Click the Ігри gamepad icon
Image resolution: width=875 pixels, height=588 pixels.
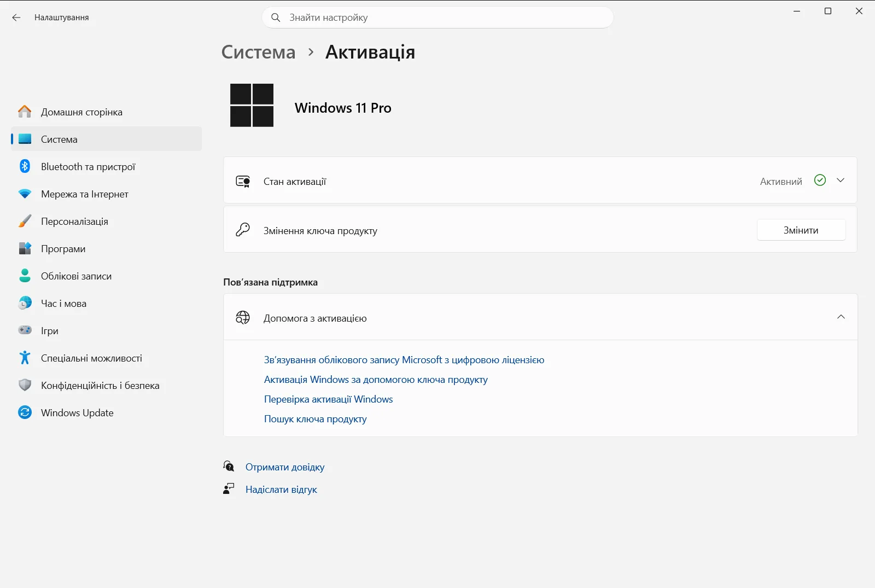pos(25,330)
